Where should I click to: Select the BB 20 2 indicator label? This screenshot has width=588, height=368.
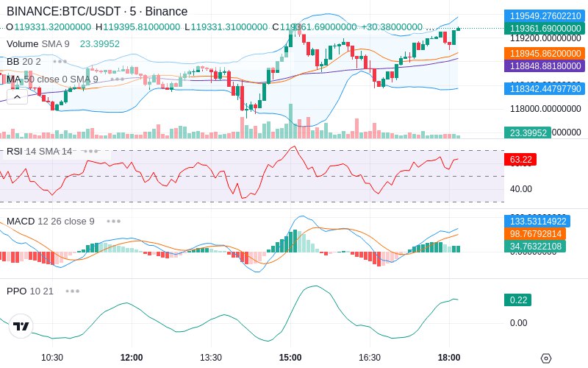pos(24,61)
